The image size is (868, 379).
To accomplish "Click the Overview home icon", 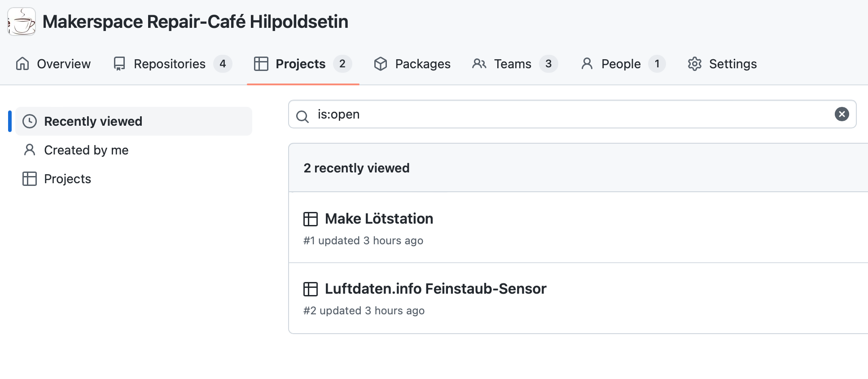I will tap(22, 64).
